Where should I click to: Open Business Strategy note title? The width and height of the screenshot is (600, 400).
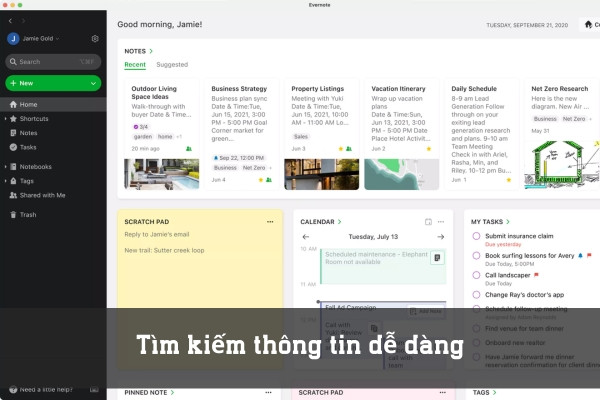pyautogui.click(x=239, y=88)
